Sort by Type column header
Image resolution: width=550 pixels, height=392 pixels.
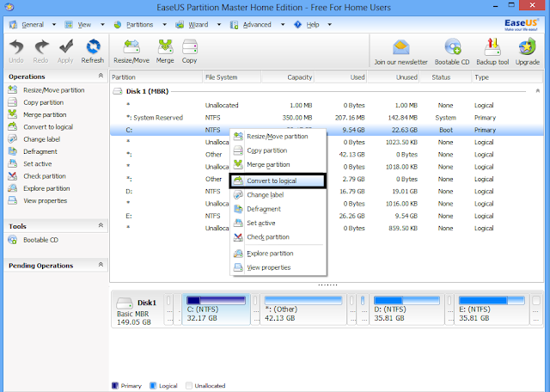point(507,77)
